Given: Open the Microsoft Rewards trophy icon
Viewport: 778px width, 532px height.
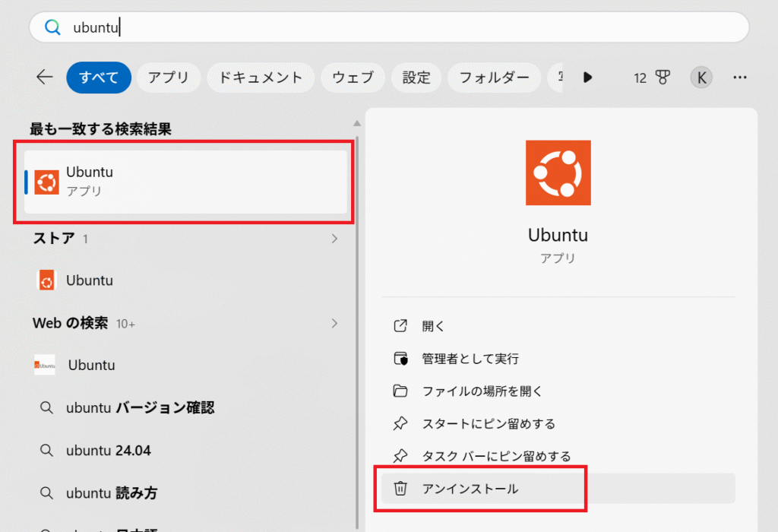Looking at the screenshot, I should 663,77.
